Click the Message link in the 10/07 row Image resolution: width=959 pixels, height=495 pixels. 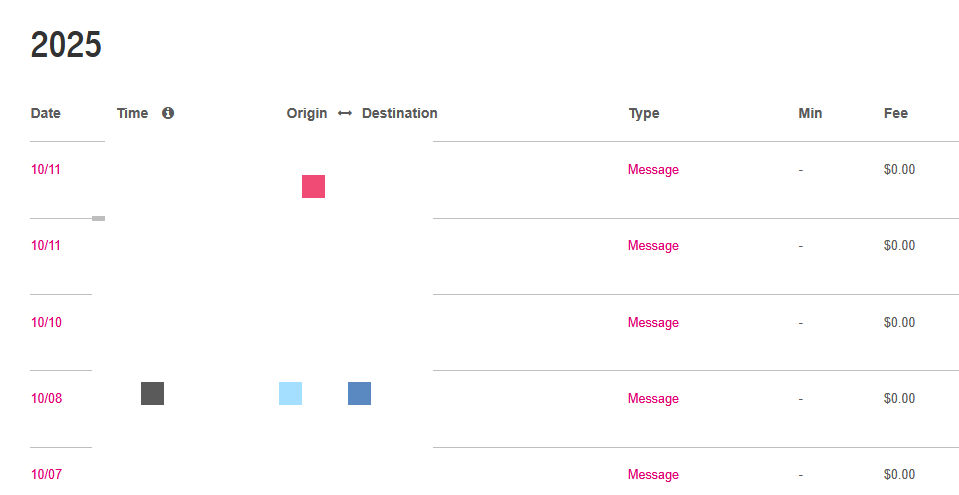click(x=653, y=474)
